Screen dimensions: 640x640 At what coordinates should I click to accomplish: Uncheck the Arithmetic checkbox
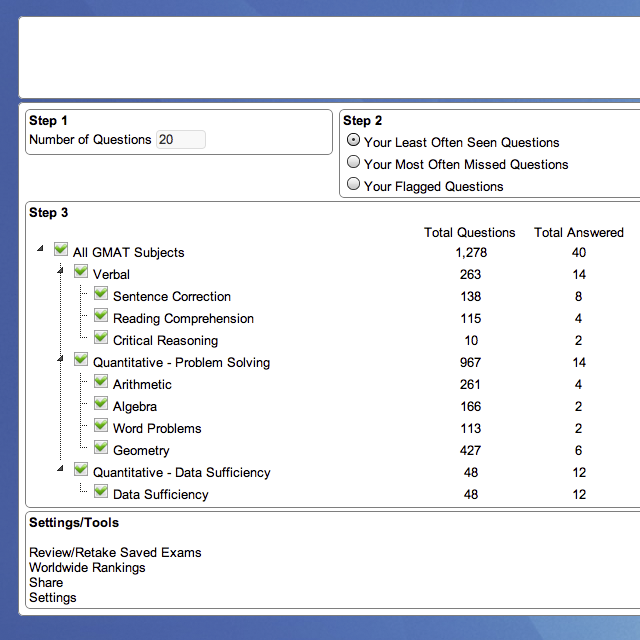click(101, 382)
